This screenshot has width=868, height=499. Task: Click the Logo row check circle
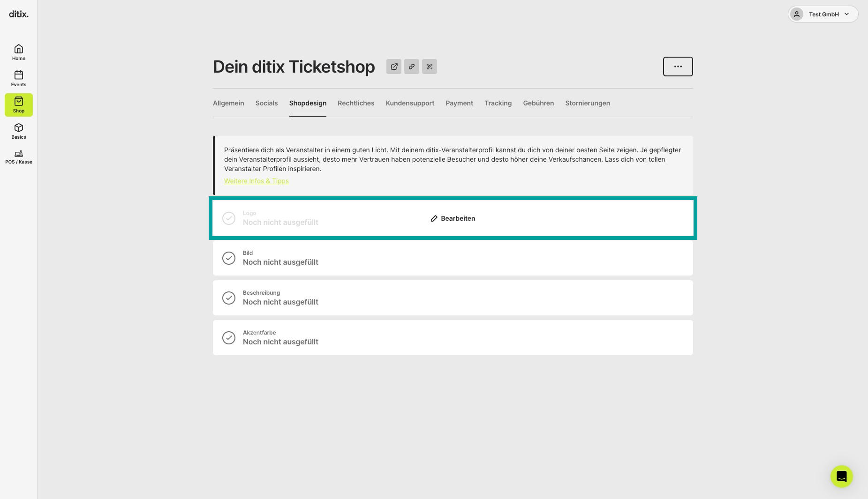tap(229, 218)
